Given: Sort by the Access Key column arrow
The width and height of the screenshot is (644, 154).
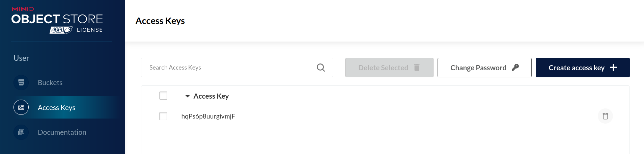Looking at the screenshot, I should (x=188, y=96).
